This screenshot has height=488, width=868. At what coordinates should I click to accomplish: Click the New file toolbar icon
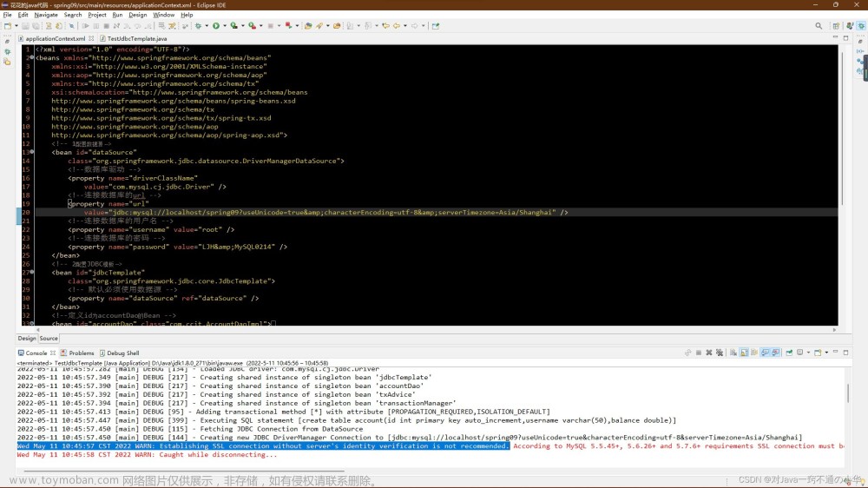click(x=8, y=25)
